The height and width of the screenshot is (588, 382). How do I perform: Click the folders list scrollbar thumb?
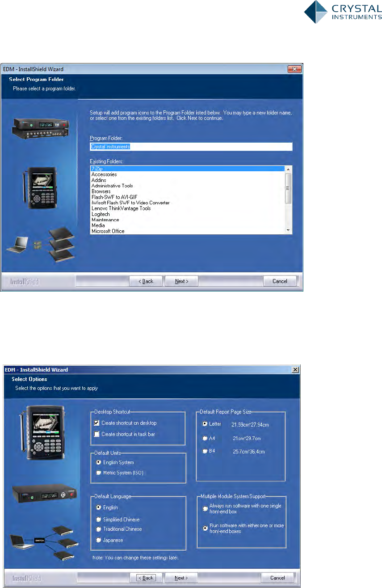coord(289,188)
